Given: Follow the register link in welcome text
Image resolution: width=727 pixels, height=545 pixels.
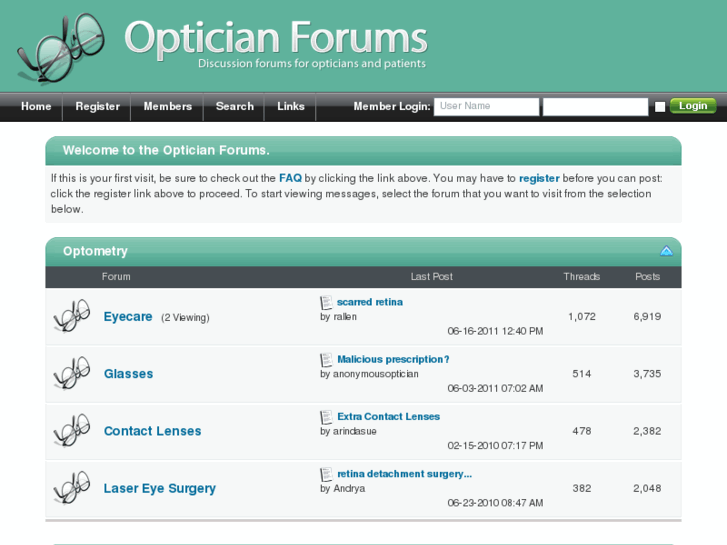Looking at the screenshot, I should pos(539,179).
